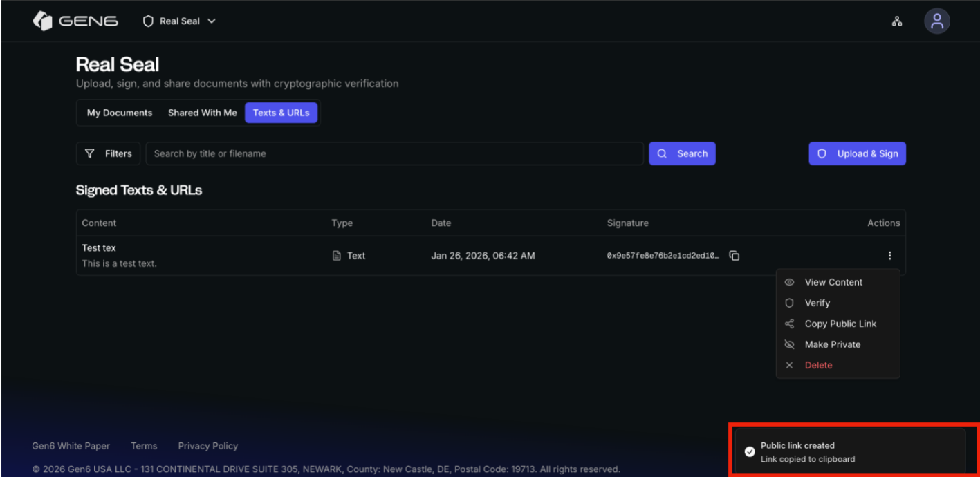Toggle visibility with Make Private
Viewport: 980px width, 477px height.
pyautogui.click(x=832, y=344)
